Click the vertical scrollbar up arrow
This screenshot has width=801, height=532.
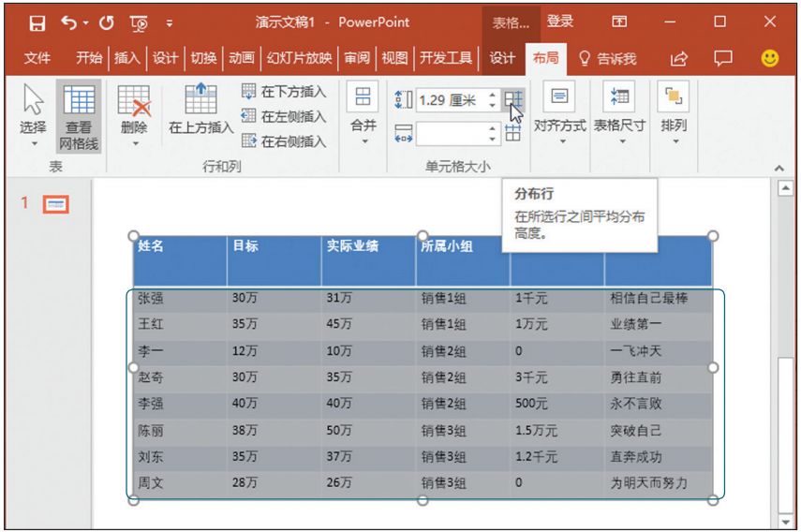click(x=785, y=188)
